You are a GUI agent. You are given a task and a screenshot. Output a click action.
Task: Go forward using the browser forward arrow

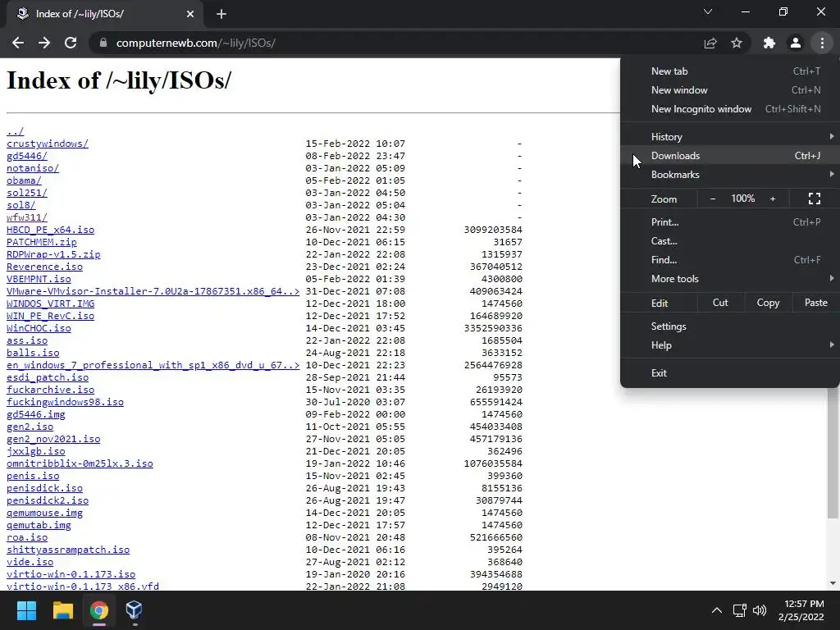click(44, 43)
